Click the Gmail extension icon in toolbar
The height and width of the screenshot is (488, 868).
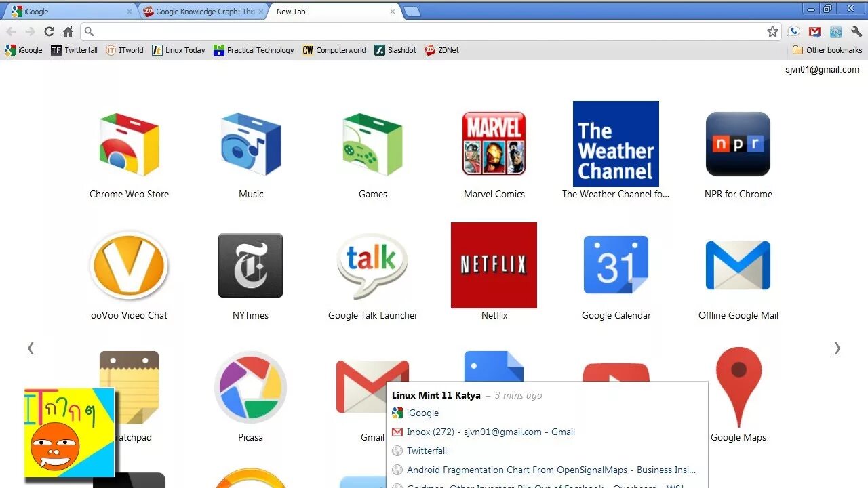tap(814, 31)
